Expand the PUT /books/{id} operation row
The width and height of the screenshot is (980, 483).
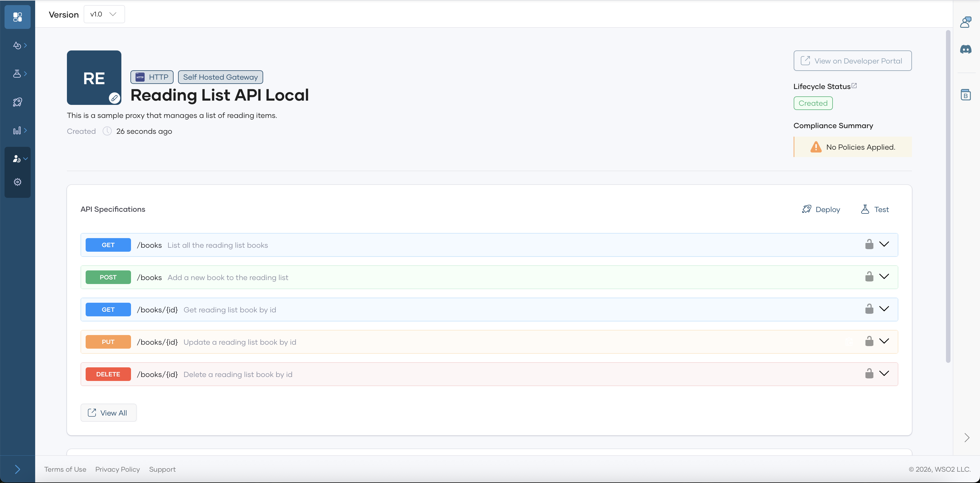[x=884, y=341]
